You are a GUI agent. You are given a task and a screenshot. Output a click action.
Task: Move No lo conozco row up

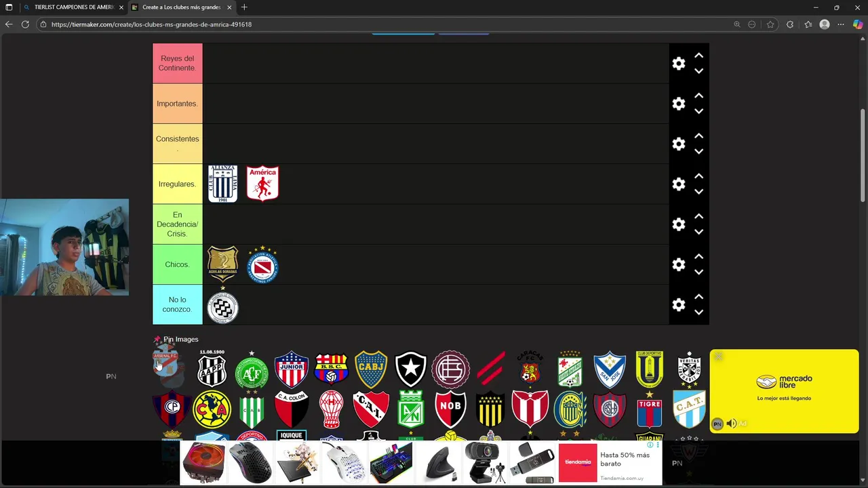[698, 297]
